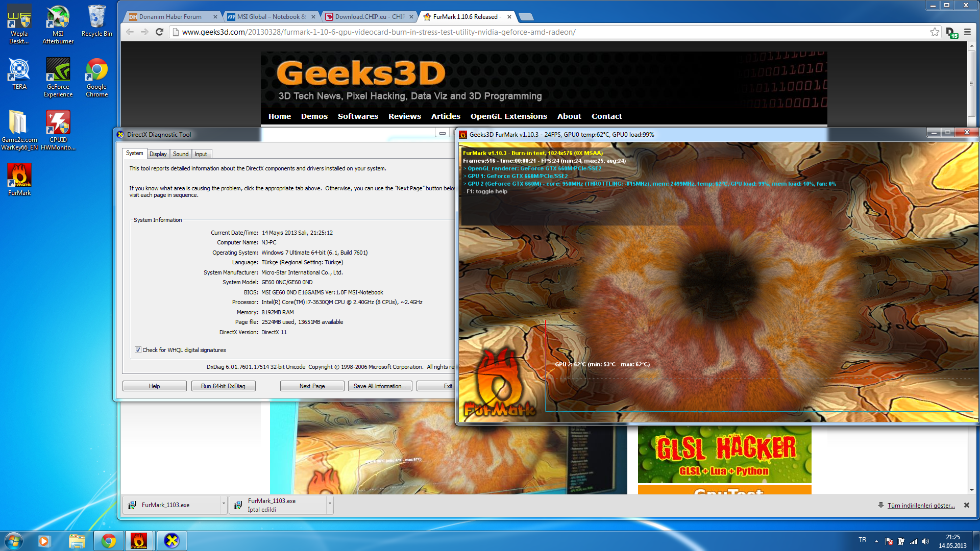Click FurMark article screenshot thumbnail
Screen dimensions: 980x551
tap(449, 448)
